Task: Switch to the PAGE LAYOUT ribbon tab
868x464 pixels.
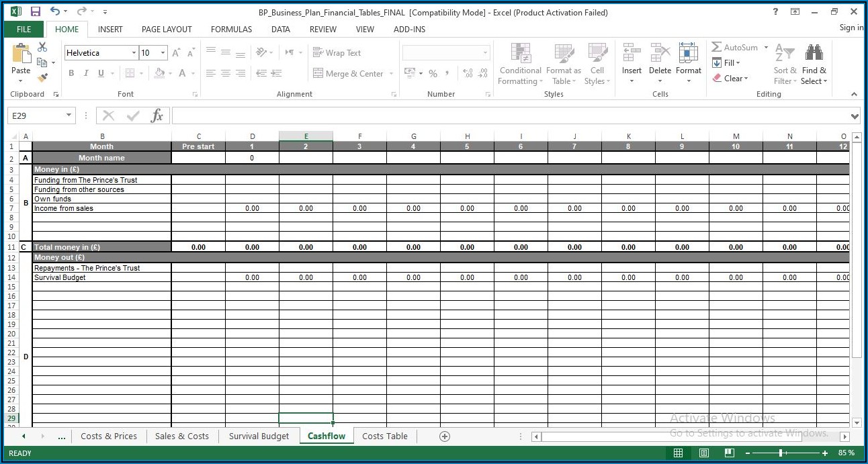Action: coord(167,30)
